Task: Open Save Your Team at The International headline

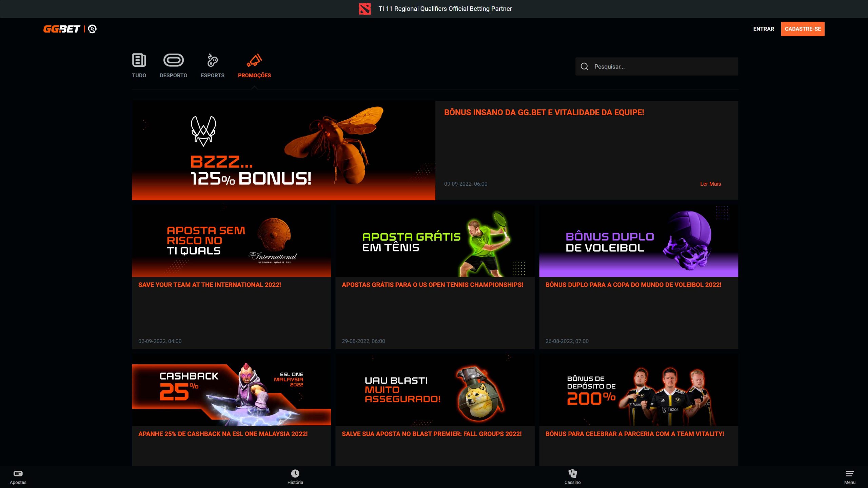Action: pyautogui.click(x=210, y=285)
